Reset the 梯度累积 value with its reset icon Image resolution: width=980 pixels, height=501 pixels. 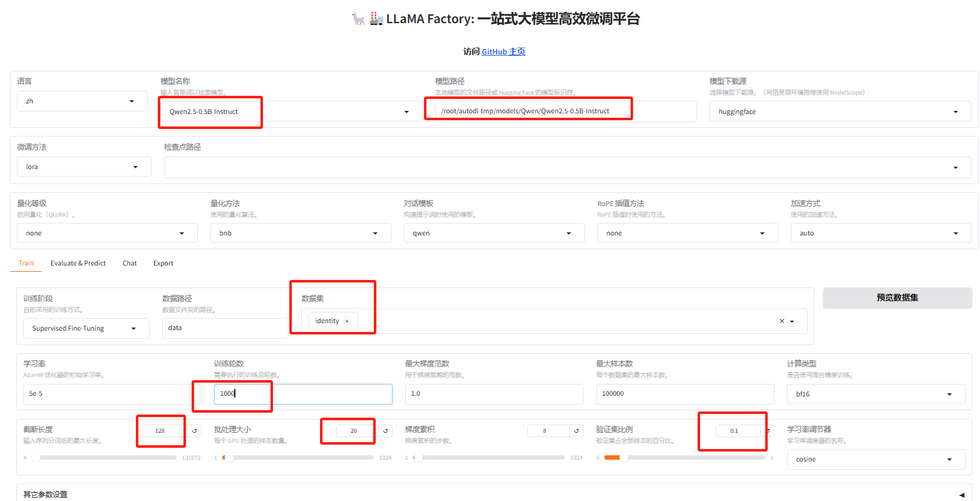(577, 431)
